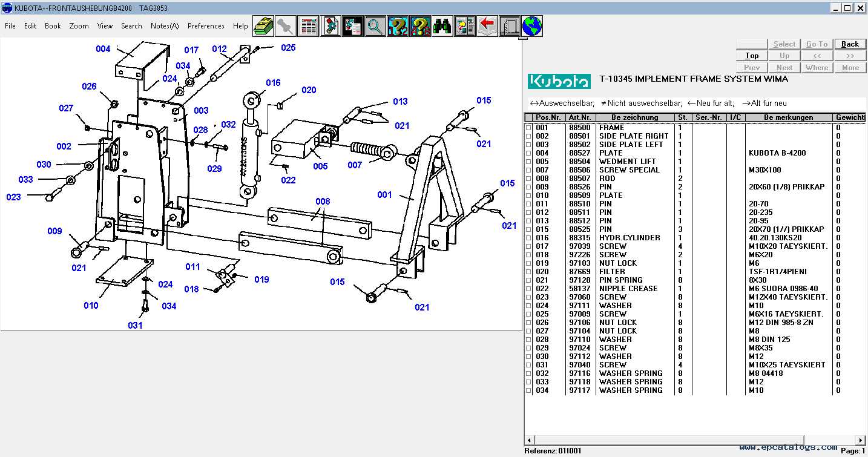
Task: Click the Select button
Action: [784, 44]
